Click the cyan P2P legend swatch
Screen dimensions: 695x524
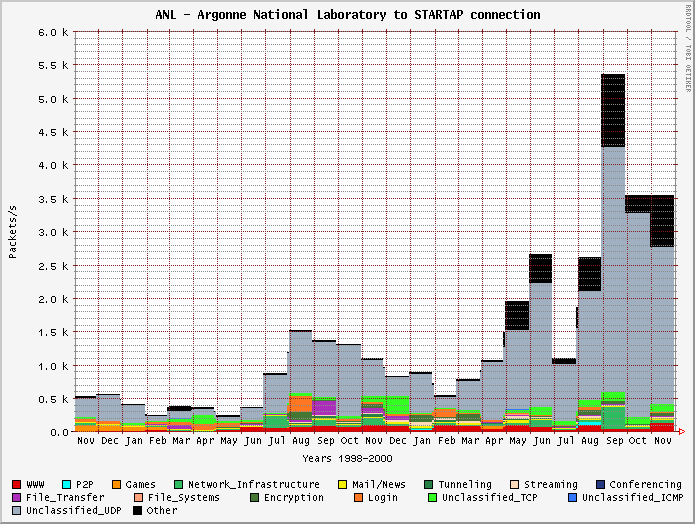pos(66,485)
